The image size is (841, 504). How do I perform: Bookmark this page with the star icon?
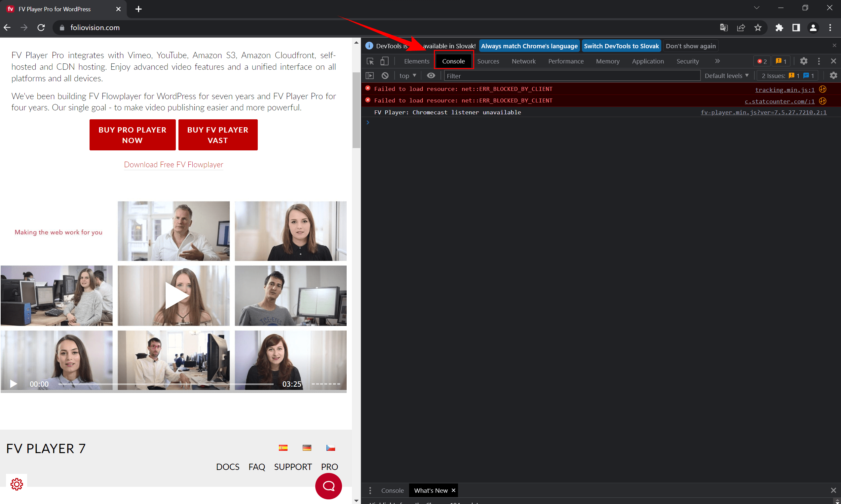[758, 27]
